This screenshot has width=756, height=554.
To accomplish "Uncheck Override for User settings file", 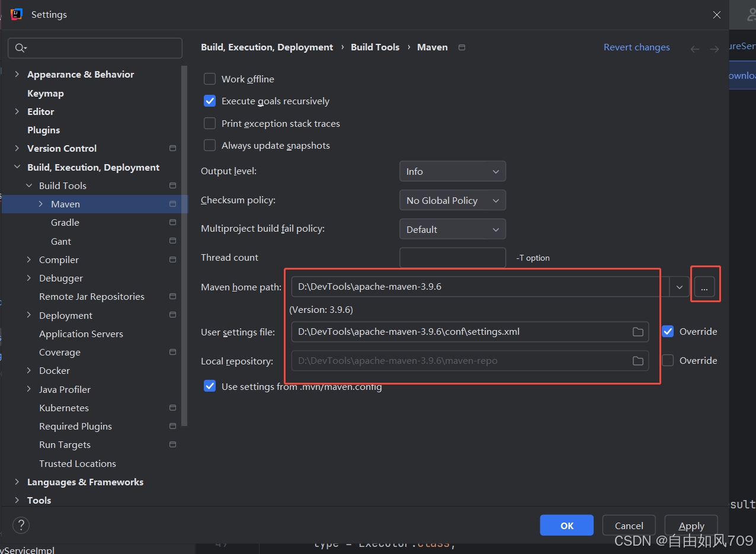I will [668, 331].
